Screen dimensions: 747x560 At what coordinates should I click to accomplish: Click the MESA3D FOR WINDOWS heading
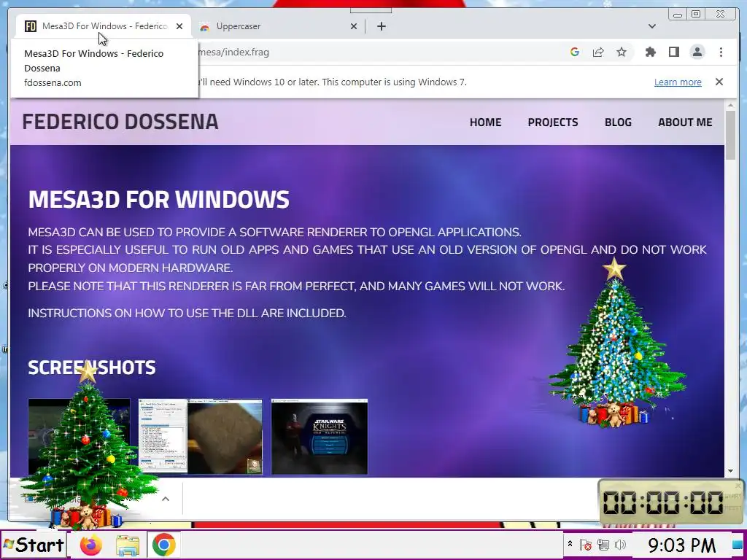click(158, 200)
